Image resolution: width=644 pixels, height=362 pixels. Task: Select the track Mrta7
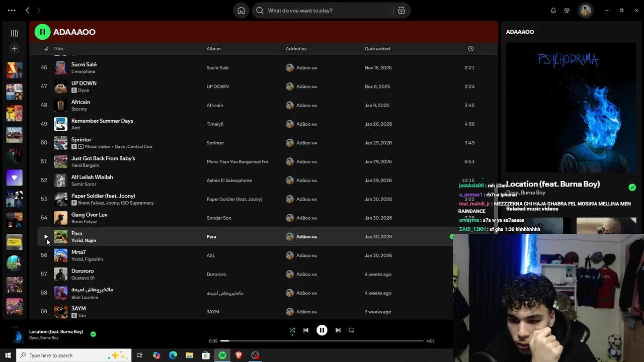(78, 252)
